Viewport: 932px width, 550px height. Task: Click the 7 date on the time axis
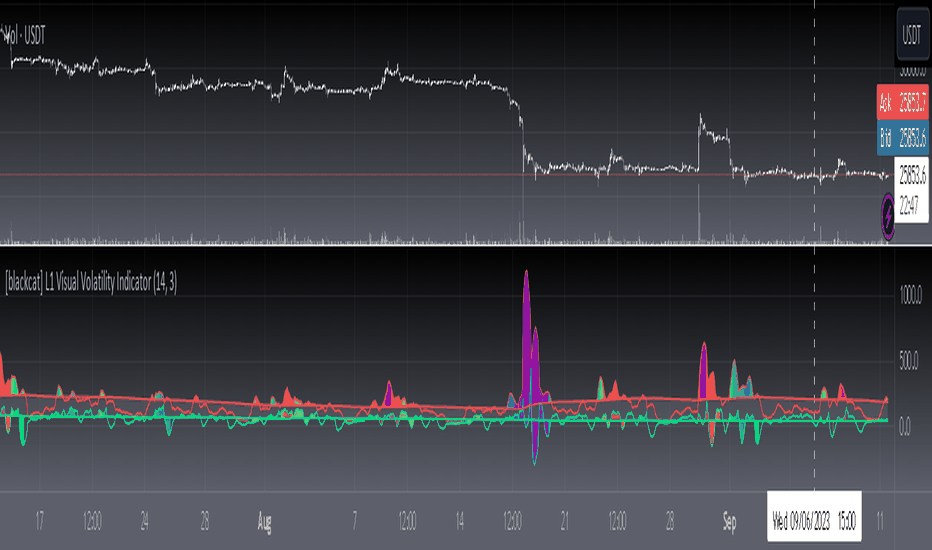355,521
